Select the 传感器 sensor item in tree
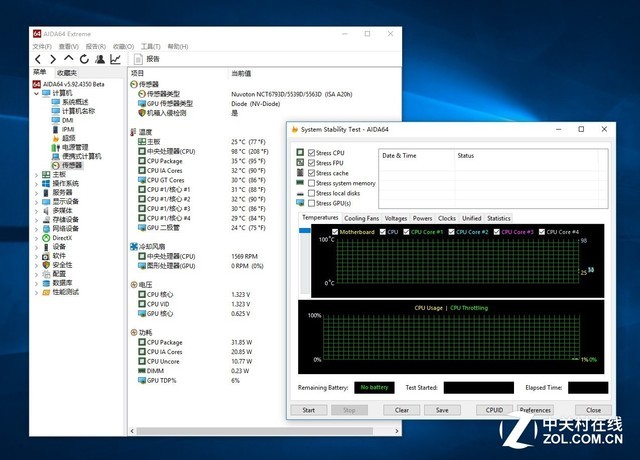Image resolution: width=640 pixels, height=460 pixels. 73,165
